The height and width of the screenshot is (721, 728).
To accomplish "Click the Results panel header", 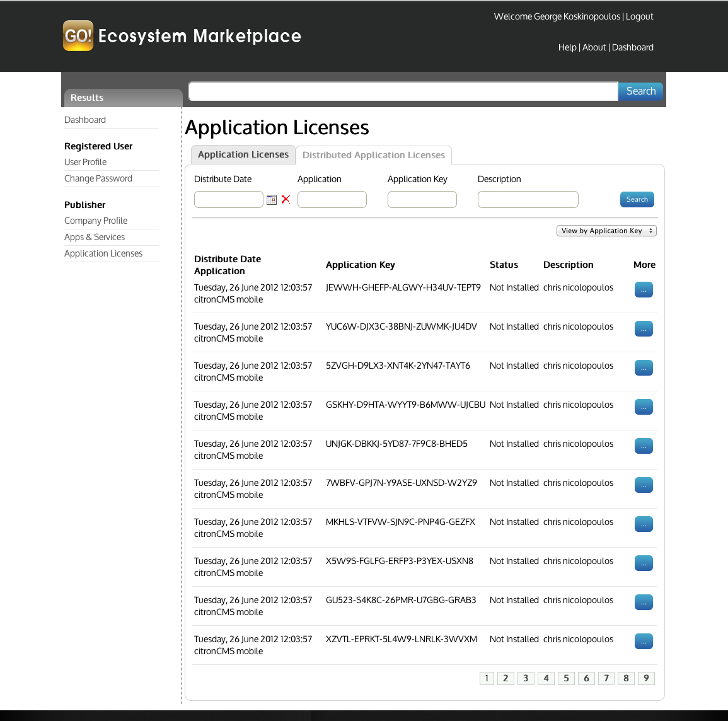I will click(123, 98).
